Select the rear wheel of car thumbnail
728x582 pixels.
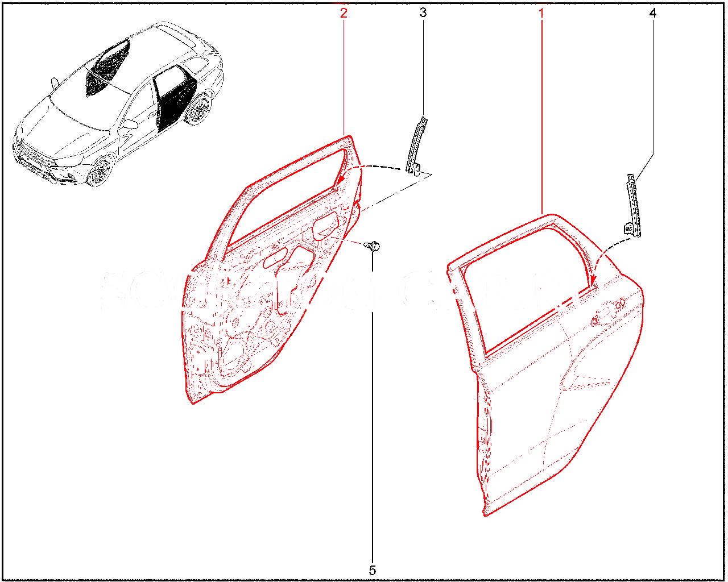tap(199, 109)
